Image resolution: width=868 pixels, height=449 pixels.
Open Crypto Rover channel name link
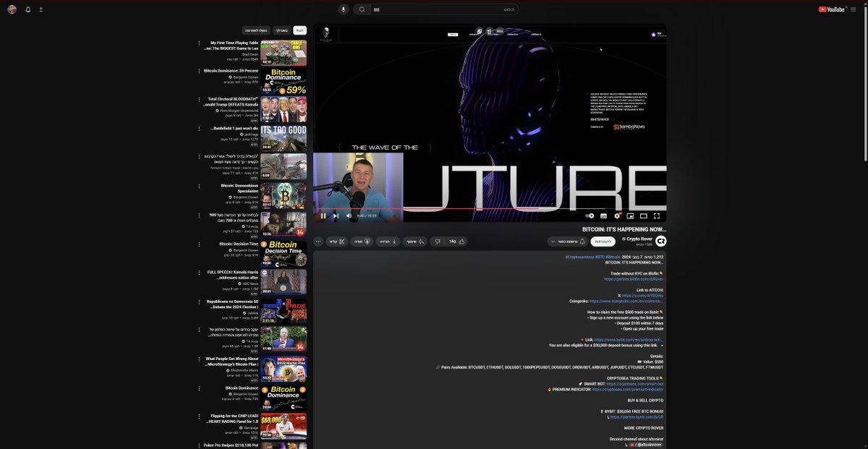point(639,239)
